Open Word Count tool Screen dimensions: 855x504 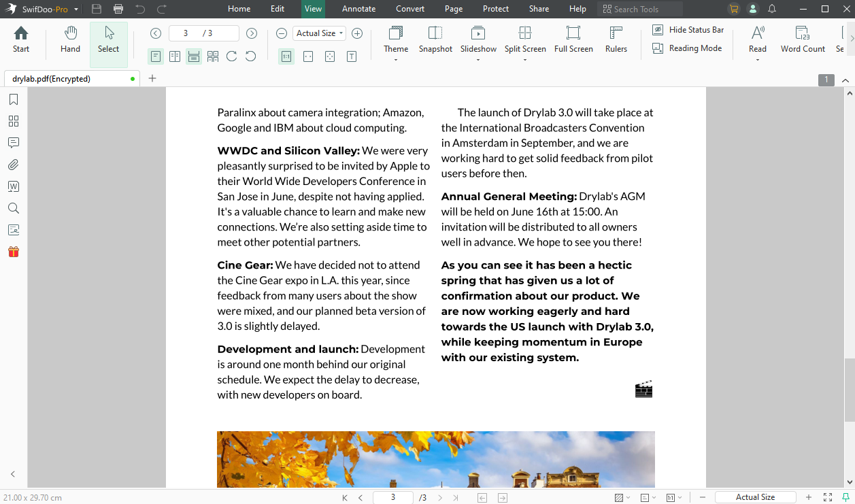click(803, 39)
